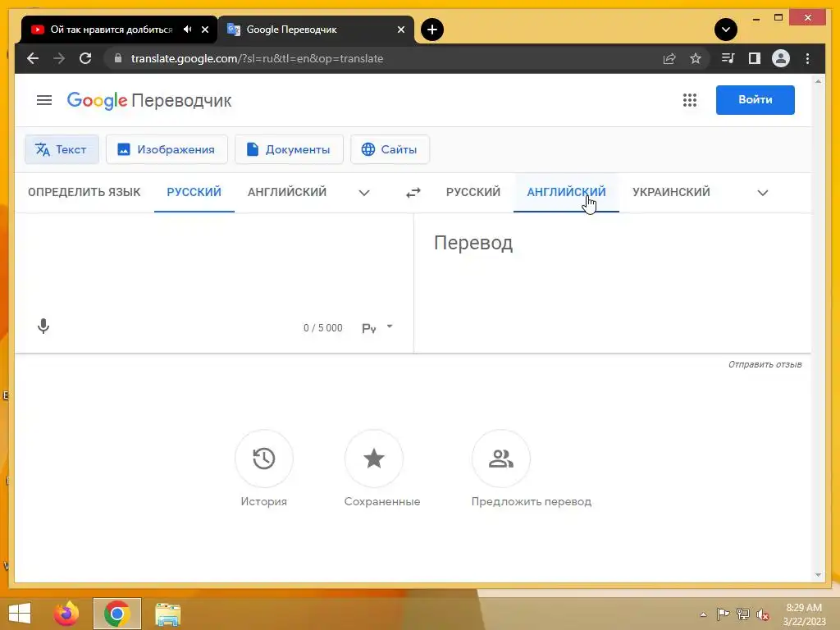This screenshot has width=840, height=630.
Task: Close the Google Переводчик tab
Action: (400, 30)
